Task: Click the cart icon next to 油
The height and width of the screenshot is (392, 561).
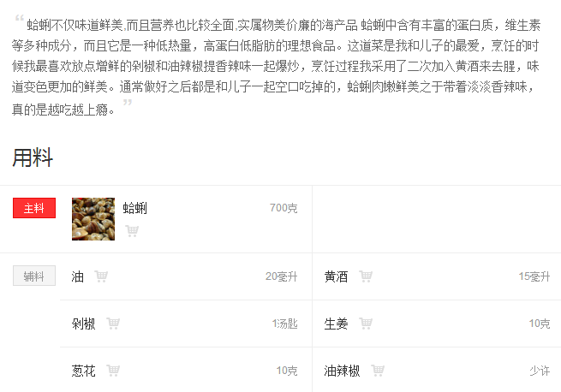Action: coord(101,276)
